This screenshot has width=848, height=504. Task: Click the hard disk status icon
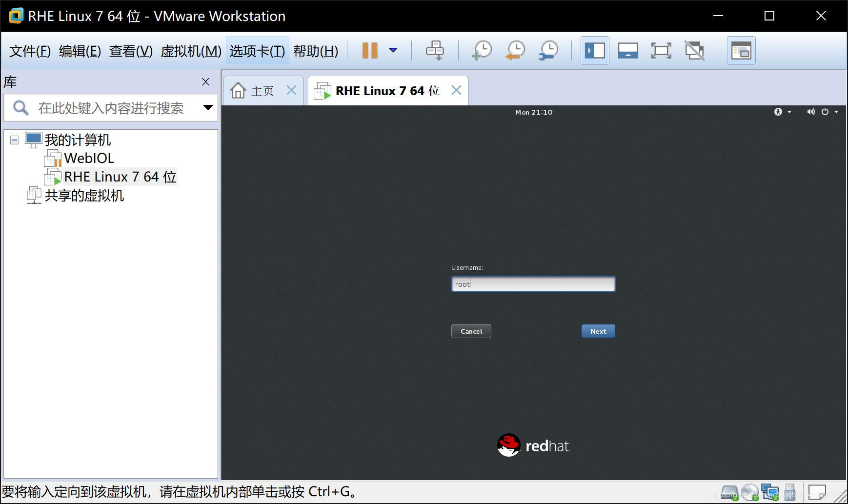730,492
